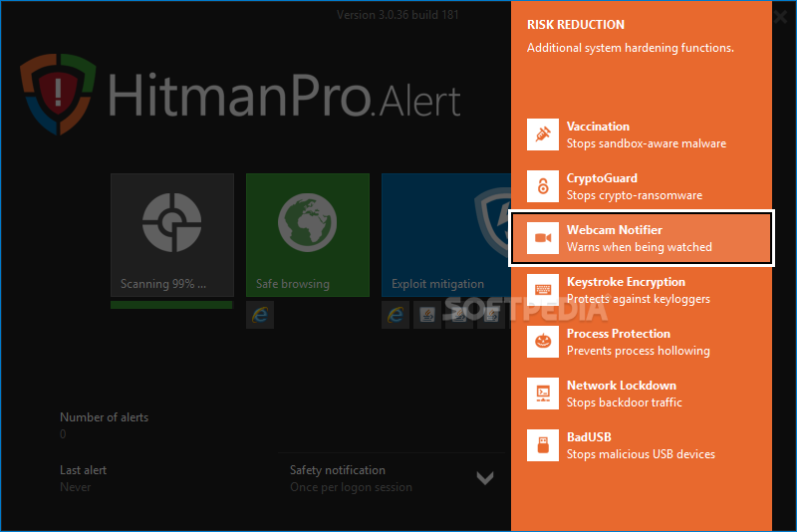Click 'Stops sandbox-aware malware' description
The height and width of the screenshot is (532, 797).
click(647, 143)
